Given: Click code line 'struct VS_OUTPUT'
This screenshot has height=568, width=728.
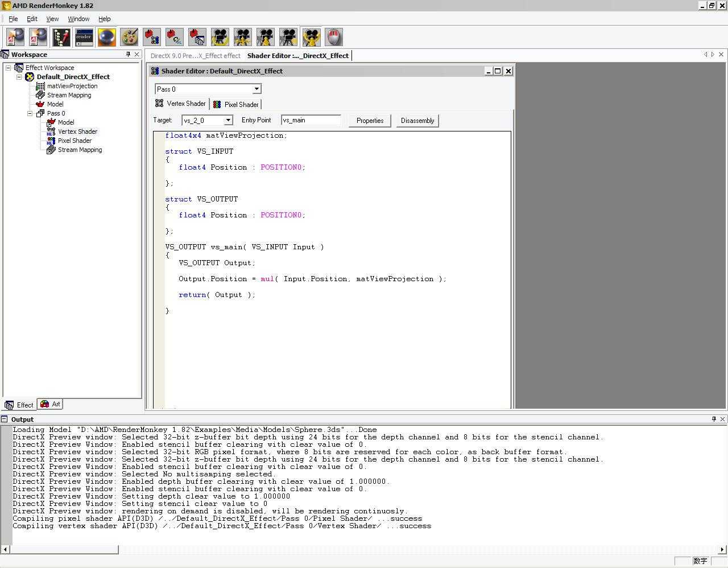Looking at the screenshot, I should click(201, 199).
